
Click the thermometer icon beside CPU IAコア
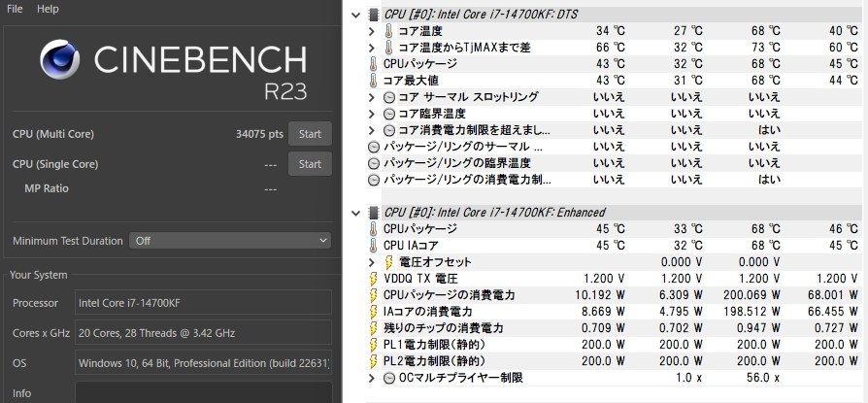coord(373,246)
